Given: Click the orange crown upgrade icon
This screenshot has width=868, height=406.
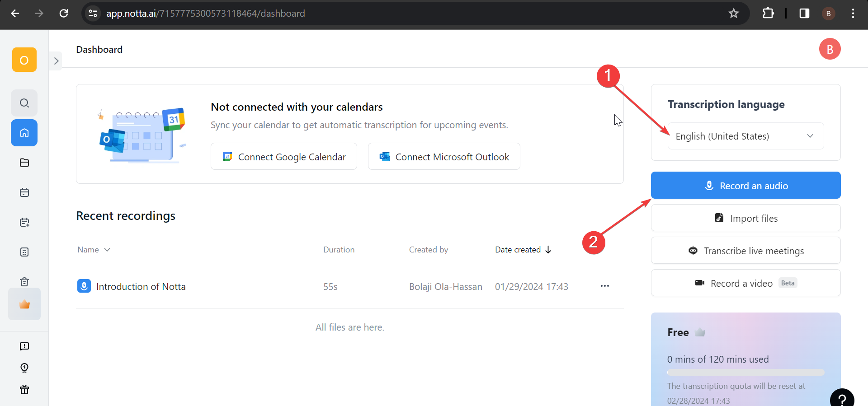Looking at the screenshot, I should point(24,304).
